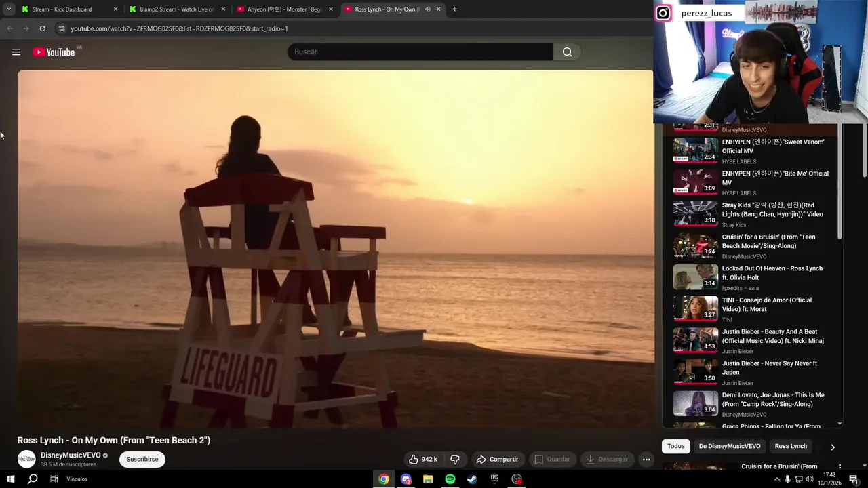Play ENHYPEN Sweet Venom from playlist
868x488 pixels.
[x=751, y=150]
